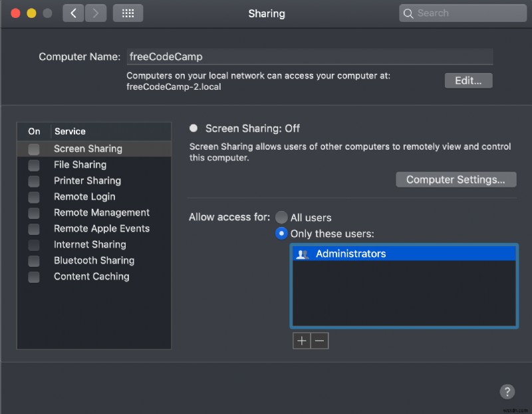Open help via the question mark button
Image resolution: width=532 pixels, height=414 pixels.
[x=507, y=391]
